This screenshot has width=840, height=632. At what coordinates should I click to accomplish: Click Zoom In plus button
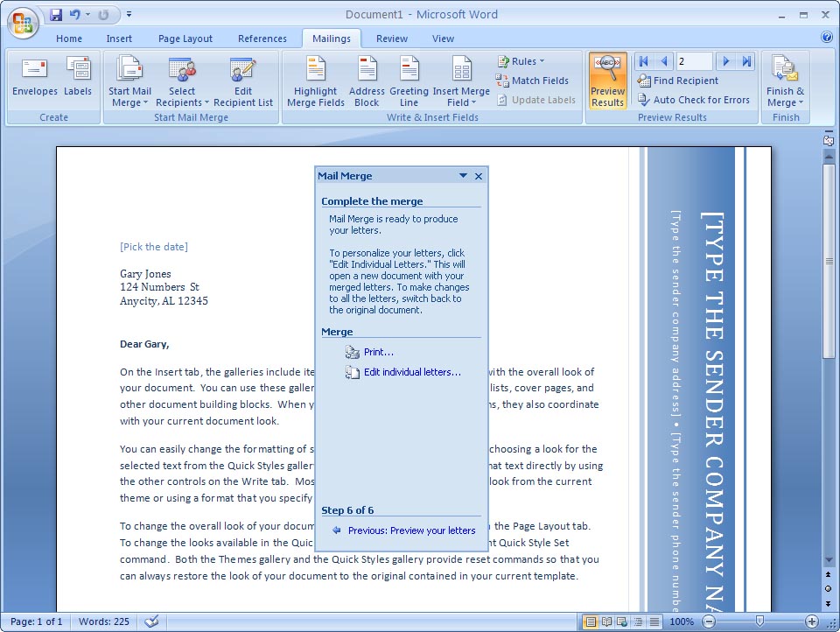click(x=812, y=621)
